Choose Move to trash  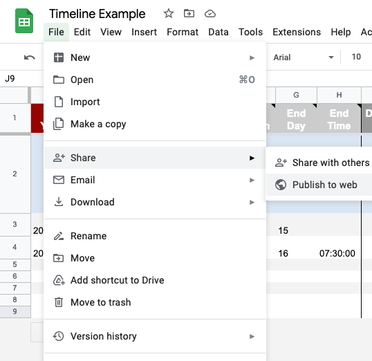click(155, 302)
